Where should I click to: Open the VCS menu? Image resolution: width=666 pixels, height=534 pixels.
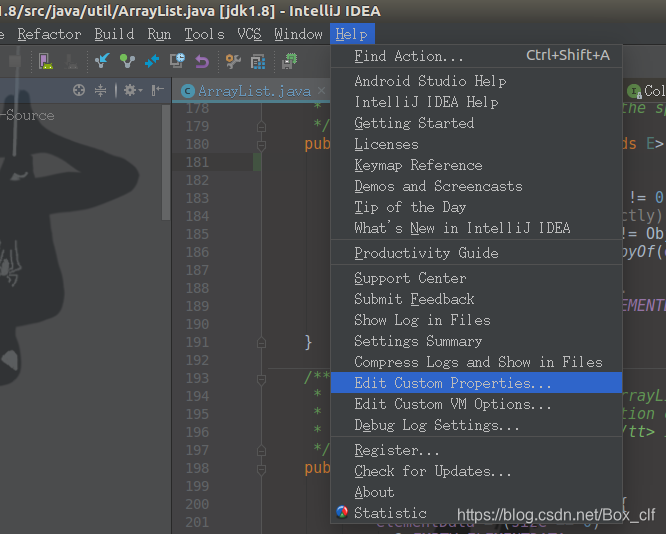(249, 34)
